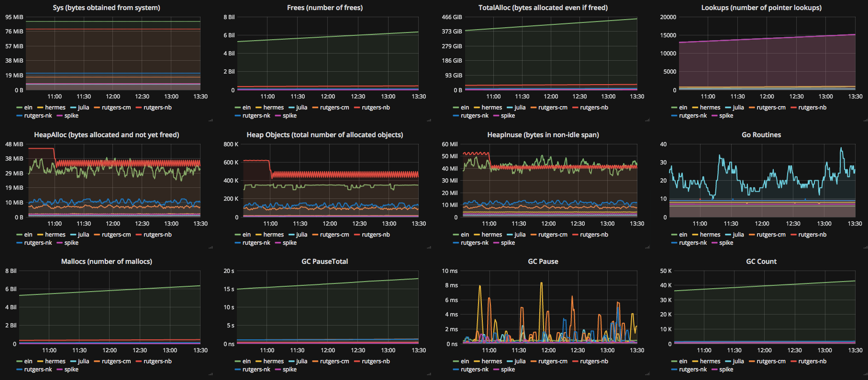Click spike label in Lookups legend
This screenshot has height=380, width=868.
point(726,116)
